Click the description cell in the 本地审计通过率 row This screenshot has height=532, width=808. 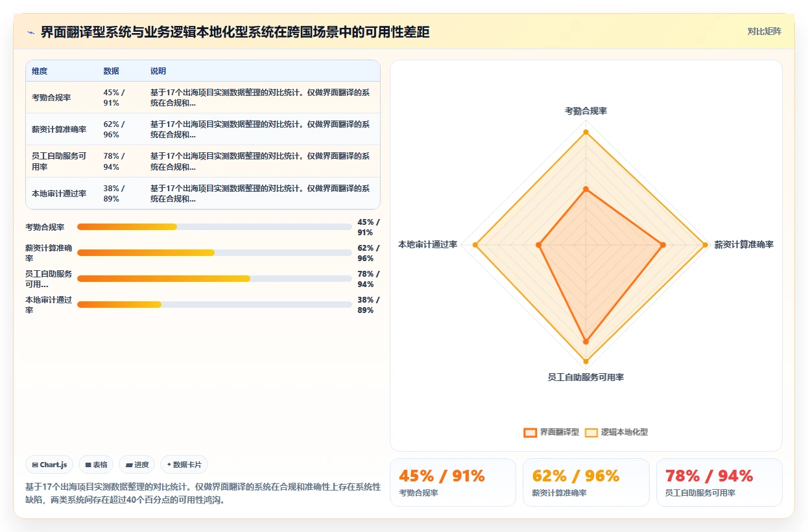pos(262,193)
